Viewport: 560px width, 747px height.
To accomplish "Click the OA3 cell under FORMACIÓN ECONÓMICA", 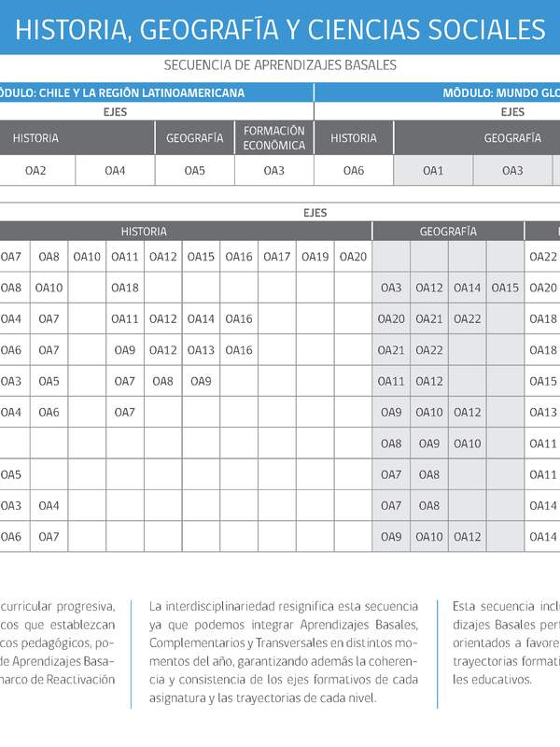I will (274, 171).
